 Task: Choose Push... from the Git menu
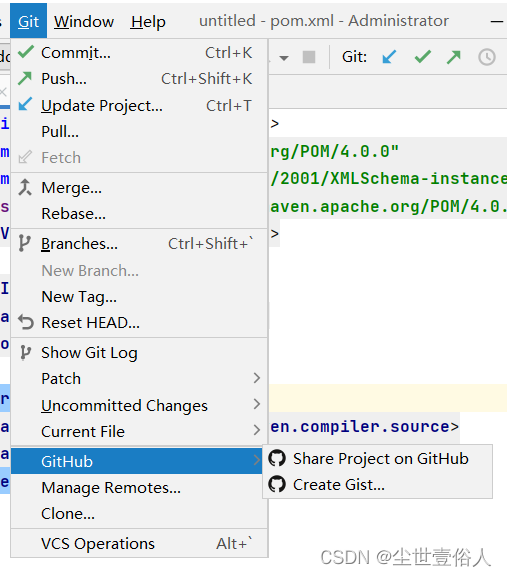pyautogui.click(x=139, y=79)
